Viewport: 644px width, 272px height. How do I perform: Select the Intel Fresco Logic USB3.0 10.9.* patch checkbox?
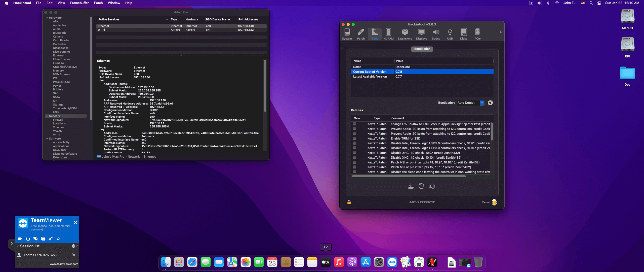(354, 143)
